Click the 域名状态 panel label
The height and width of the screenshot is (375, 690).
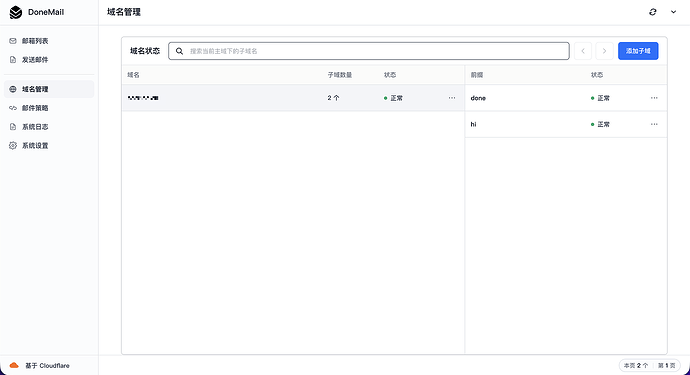(145, 51)
